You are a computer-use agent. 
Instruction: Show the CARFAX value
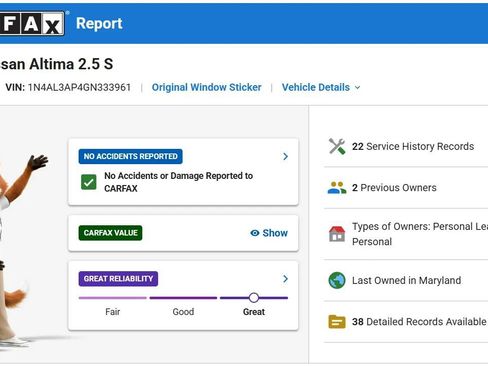click(x=269, y=233)
